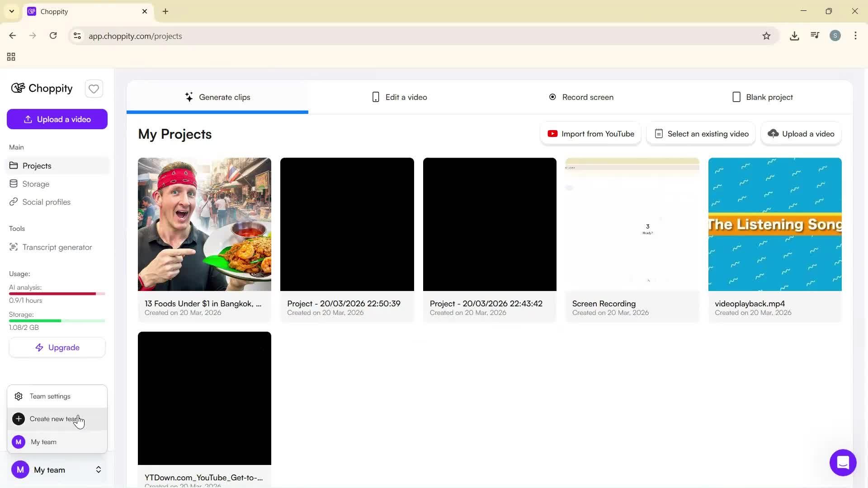Screen dimensions: 868x488
Task: Open the Screen Recording project
Action: coord(632,224)
